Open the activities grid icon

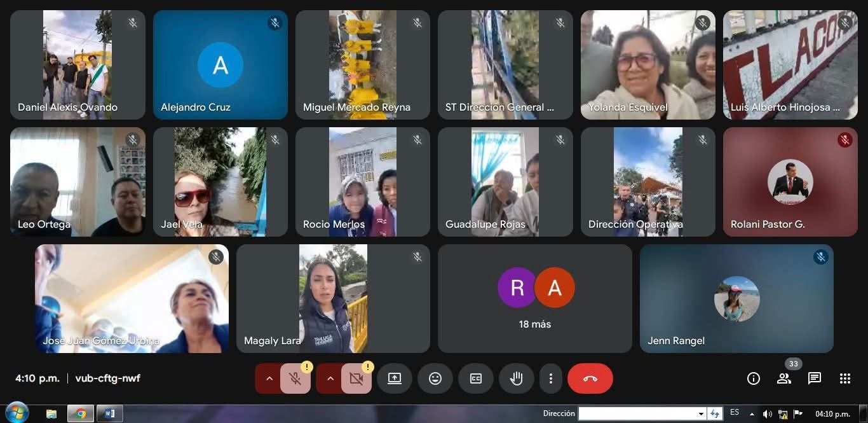(845, 379)
